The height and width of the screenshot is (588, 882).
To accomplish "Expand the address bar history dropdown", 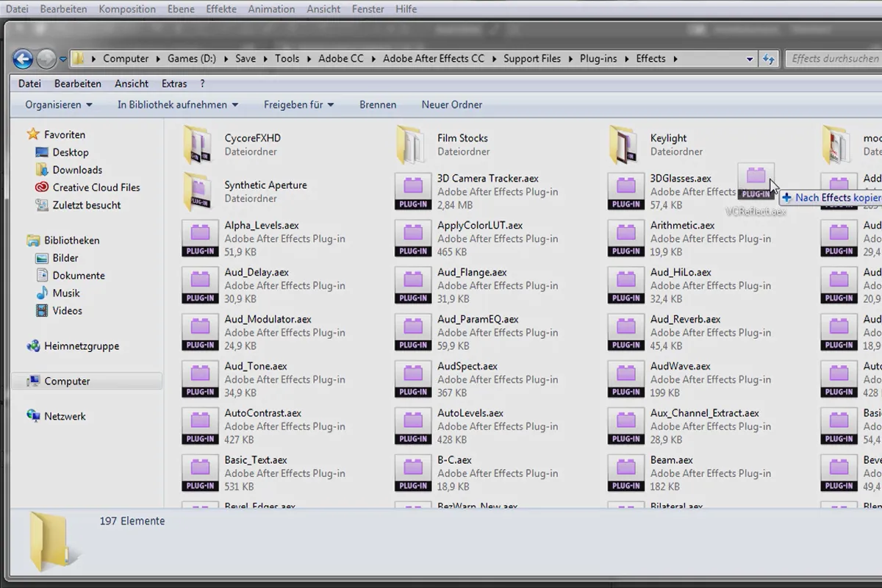I will 750,59.
